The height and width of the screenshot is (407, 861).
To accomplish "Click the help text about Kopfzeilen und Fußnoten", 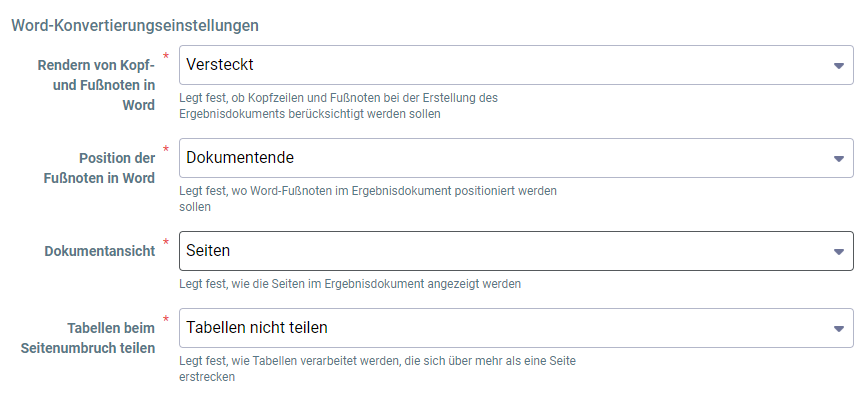I will tap(338, 106).
